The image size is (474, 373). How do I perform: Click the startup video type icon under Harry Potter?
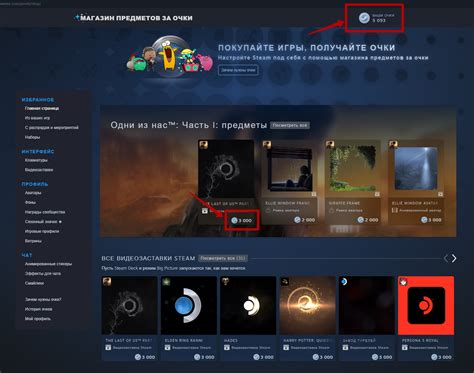(x=286, y=348)
